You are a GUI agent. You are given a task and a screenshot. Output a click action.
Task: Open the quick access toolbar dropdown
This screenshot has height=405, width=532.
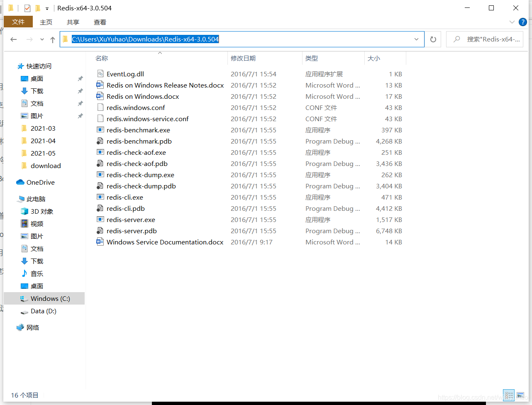tap(47, 8)
